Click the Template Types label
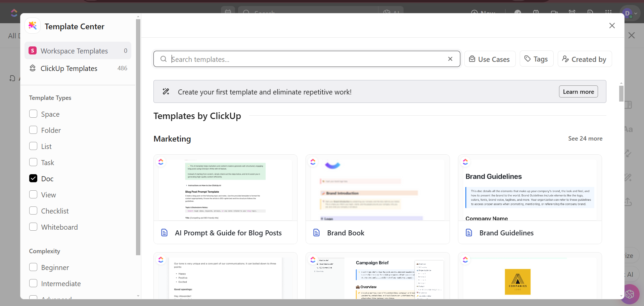 (x=50, y=98)
